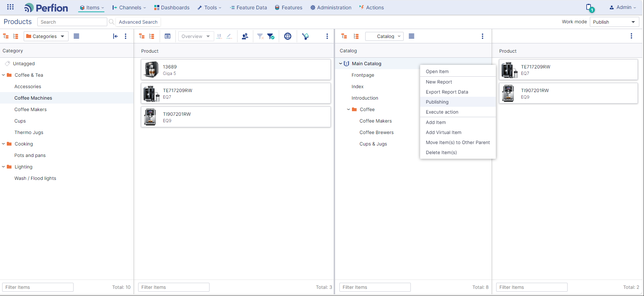Select TI907201RW EQ9 in middle Product list
Image resolution: width=644 pixels, height=296 pixels.
(236, 117)
